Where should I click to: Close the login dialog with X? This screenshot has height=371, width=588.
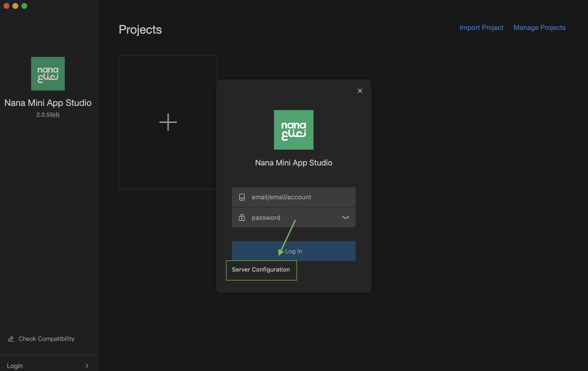(360, 91)
